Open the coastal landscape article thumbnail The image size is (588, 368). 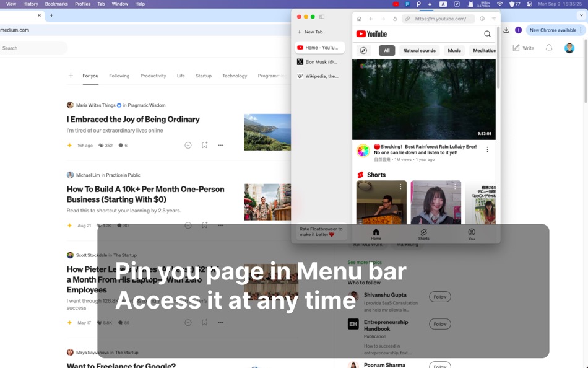click(x=267, y=132)
